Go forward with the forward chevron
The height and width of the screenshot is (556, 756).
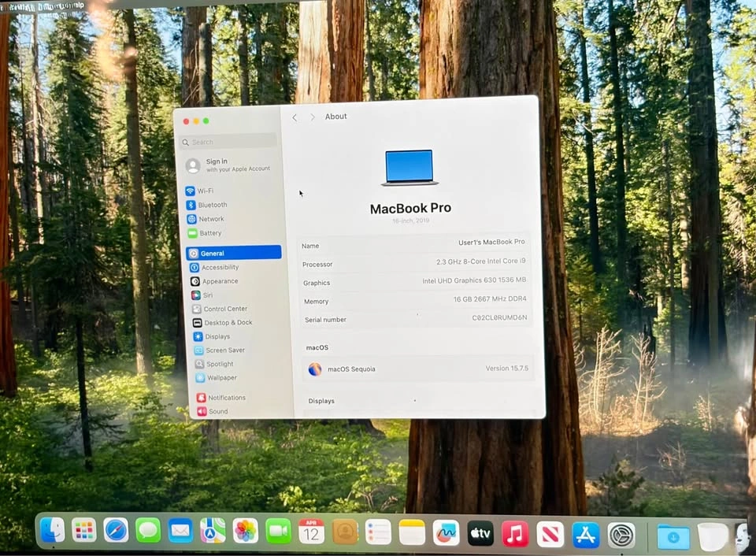pyautogui.click(x=313, y=117)
